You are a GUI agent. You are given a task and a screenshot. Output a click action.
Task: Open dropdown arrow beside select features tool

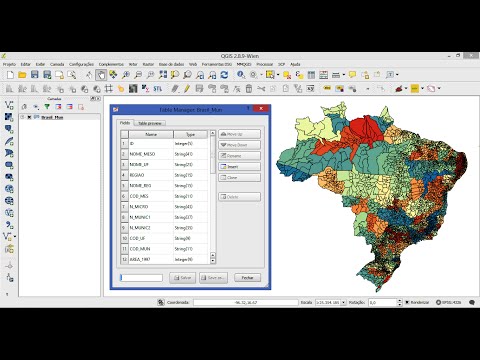click(278, 75)
